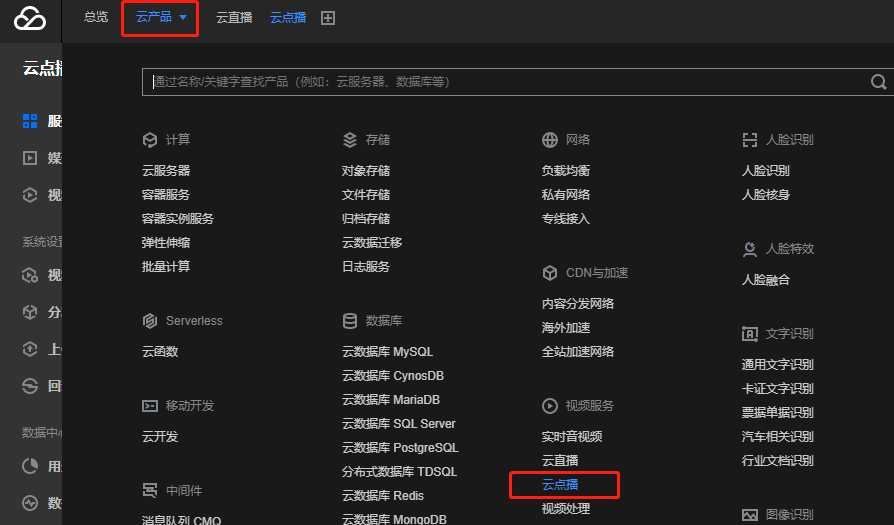894x525 pixels.
Task: Open 私有网络 product link
Action: click(x=566, y=194)
